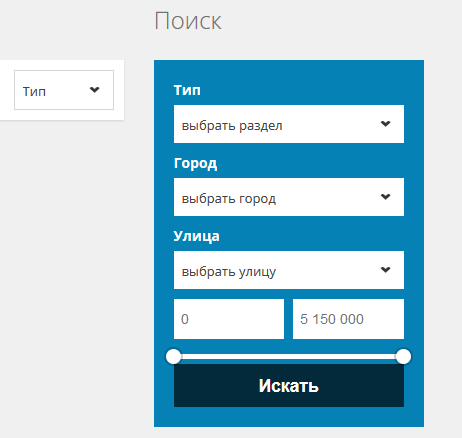Click the выбрать раздел placeholder text
462x438 pixels.
coord(232,126)
